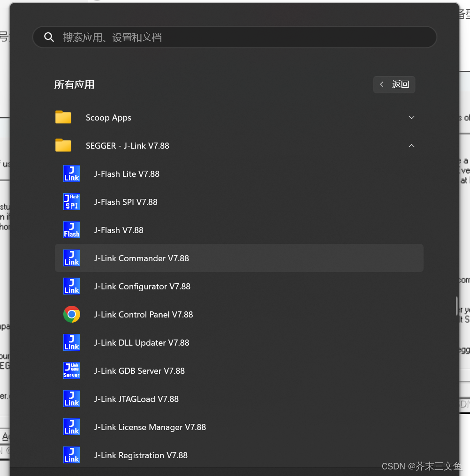Focus the 搜索应用、设置和文档 search box
Image resolution: width=470 pixels, height=476 pixels.
coord(235,37)
